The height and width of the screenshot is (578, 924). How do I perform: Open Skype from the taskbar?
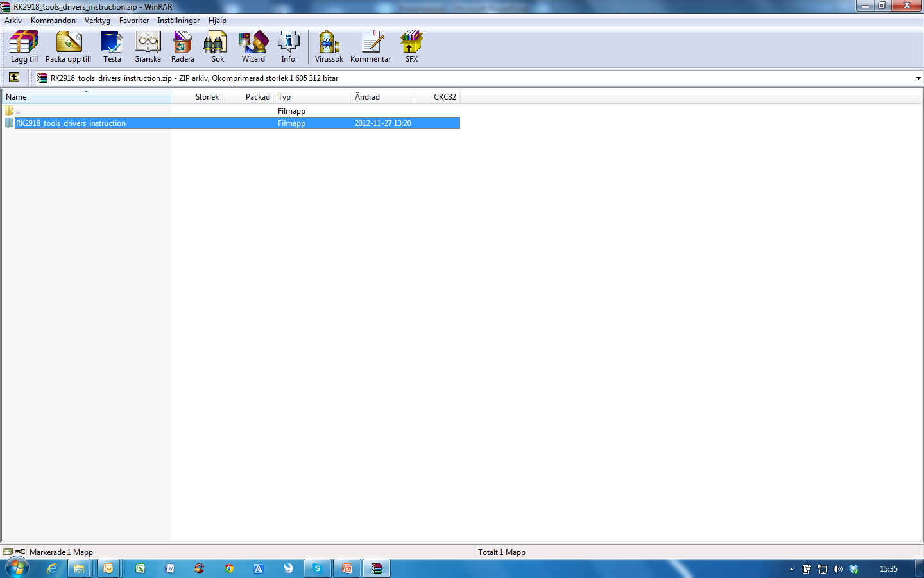(x=317, y=568)
